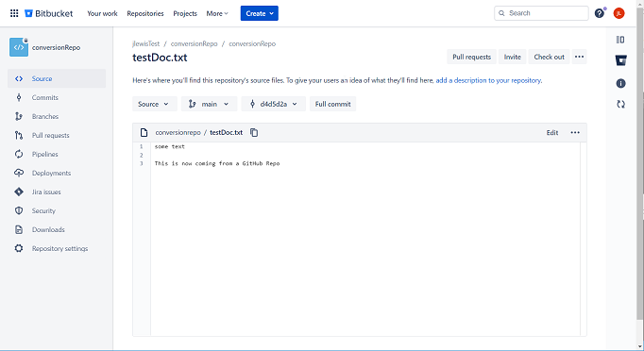Open the info icon in right rail
The image size is (644, 351).
(x=620, y=84)
